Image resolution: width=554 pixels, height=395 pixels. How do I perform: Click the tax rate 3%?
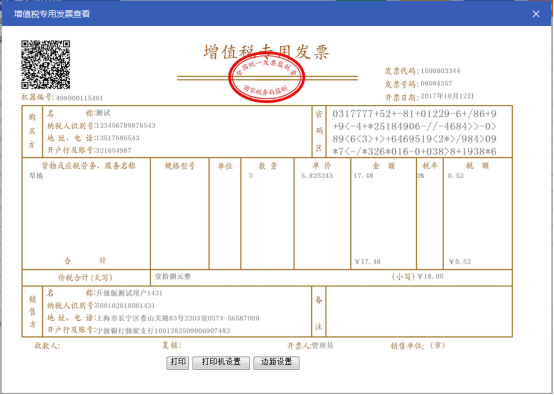[x=421, y=176]
